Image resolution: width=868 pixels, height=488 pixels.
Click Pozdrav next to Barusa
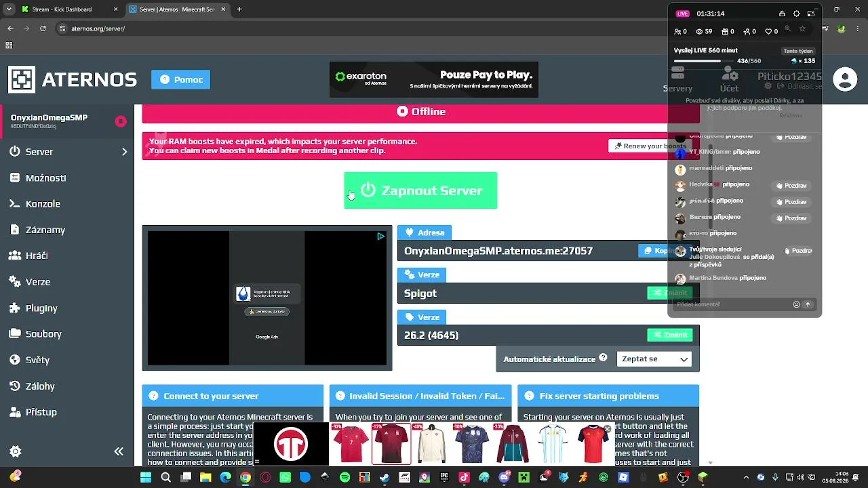tap(791, 218)
